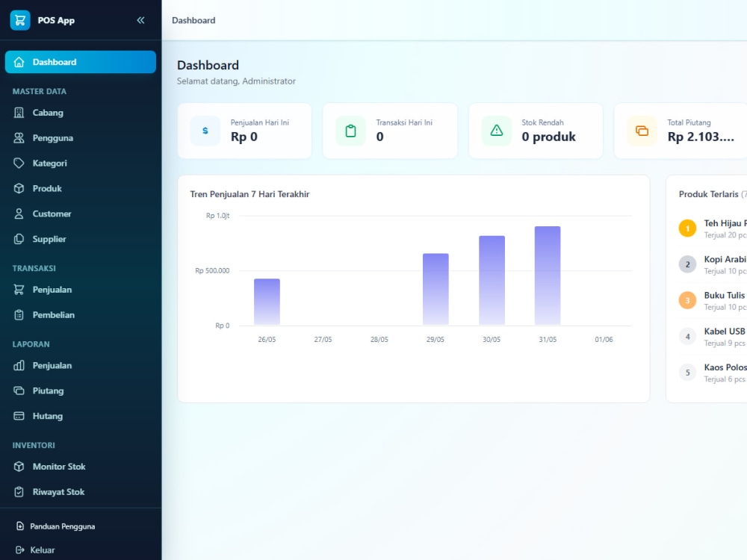Screen dimensions: 747x560
Task: Click the Dashboard breadcrumb in the top bar
Action: tap(193, 20)
